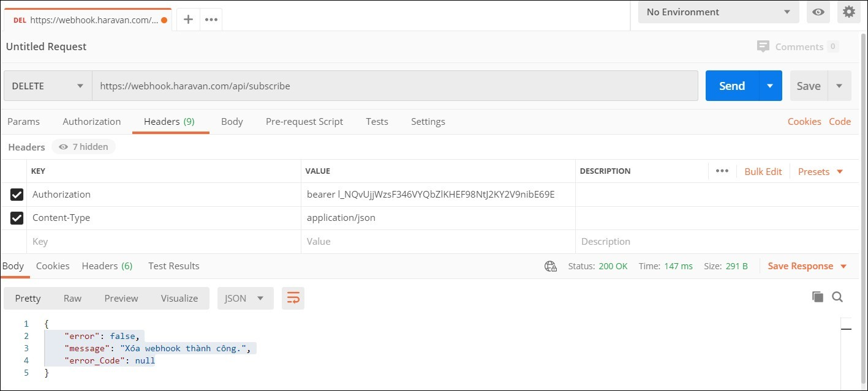Open the JSON response format dropdown

245,298
